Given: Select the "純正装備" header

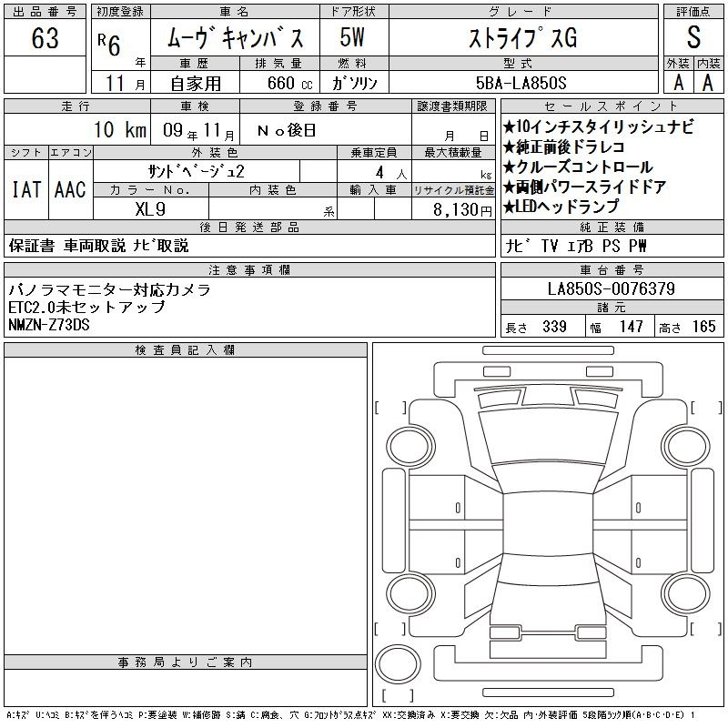Looking at the screenshot, I should click(x=612, y=227).
